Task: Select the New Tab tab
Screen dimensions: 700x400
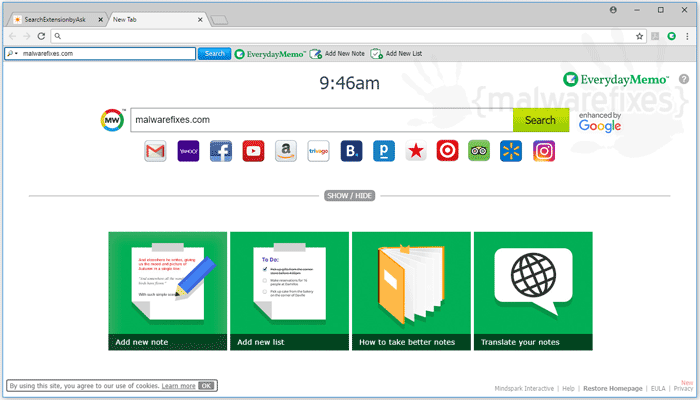Action: point(152,20)
